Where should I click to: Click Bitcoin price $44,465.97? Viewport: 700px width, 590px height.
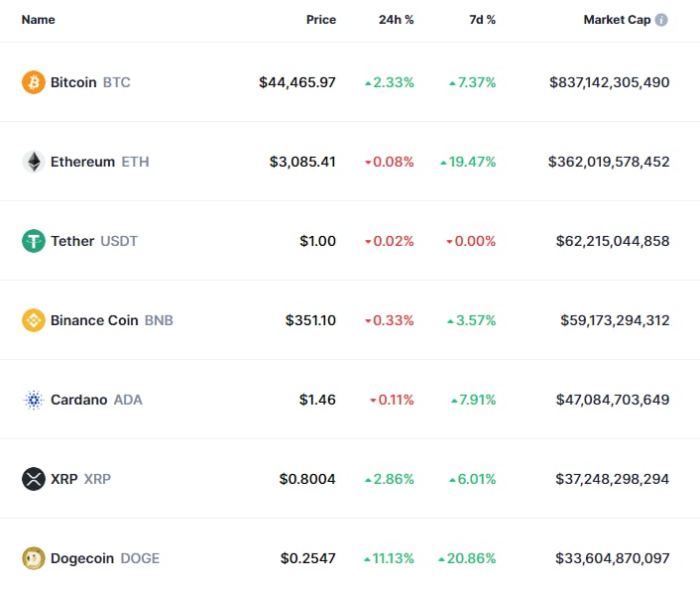(297, 82)
